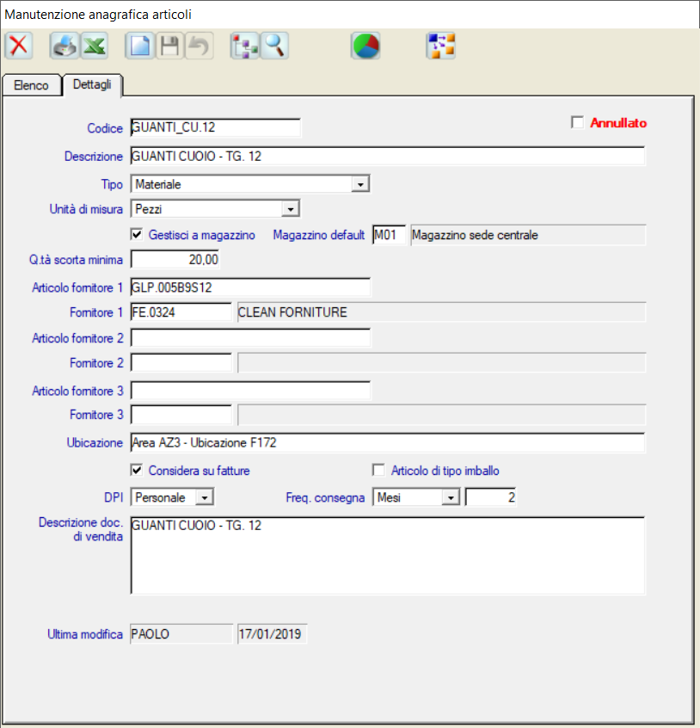Viewport: 700px width, 728px height.
Task: Uncheck Gestisci a magazzino checkbox
Action: coord(137,234)
